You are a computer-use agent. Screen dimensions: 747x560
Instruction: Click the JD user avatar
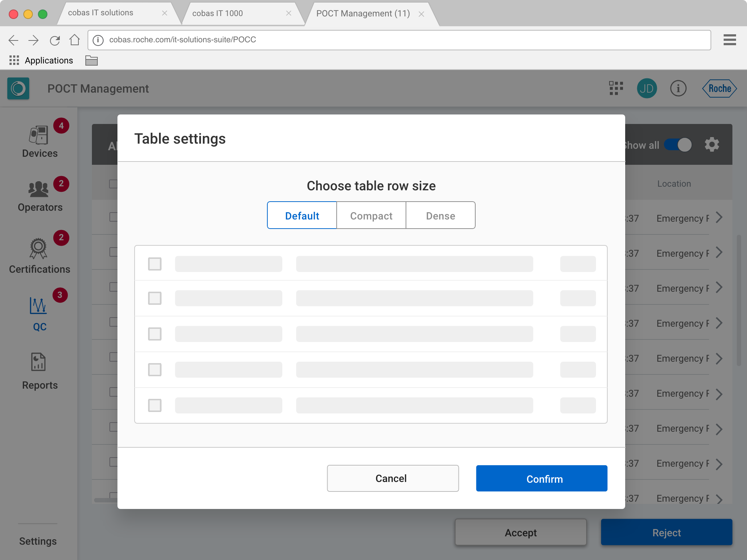pos(647,88)
